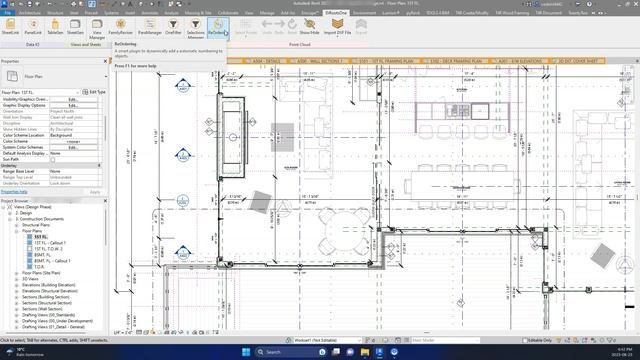Switch to the Collaborate ribbon tab
This screenshot has height=360, width=640.
click(228, 13)
